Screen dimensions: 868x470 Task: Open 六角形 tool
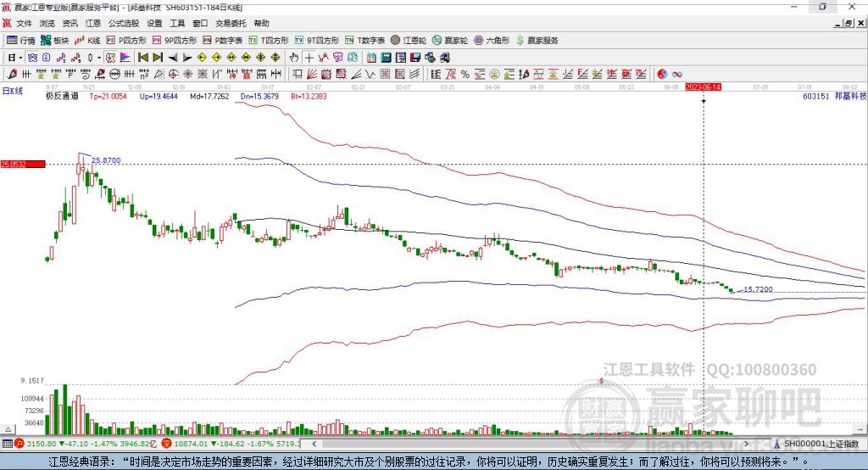click(492, 41)
